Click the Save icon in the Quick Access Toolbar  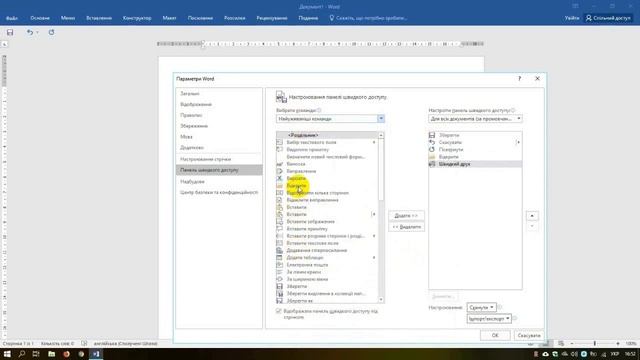(10, 32)
